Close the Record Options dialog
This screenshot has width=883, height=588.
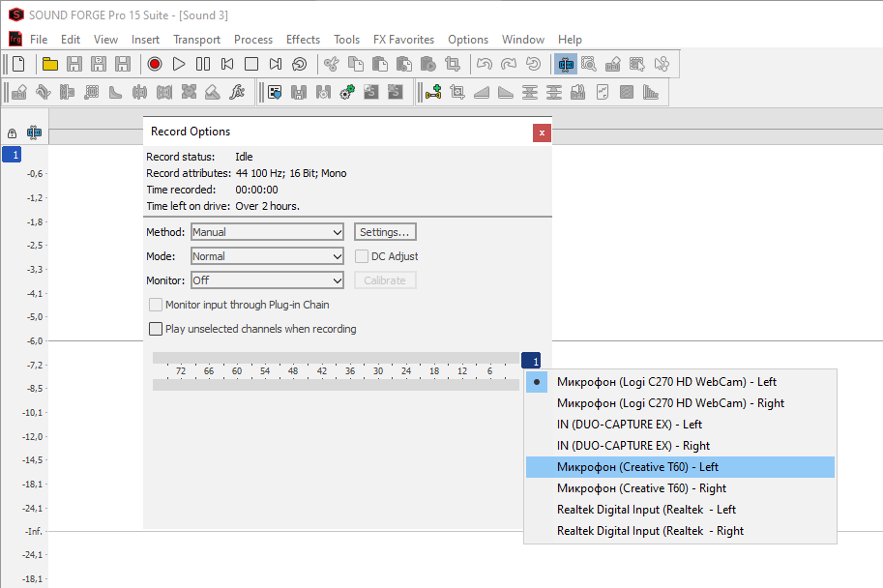click(542, 132)
